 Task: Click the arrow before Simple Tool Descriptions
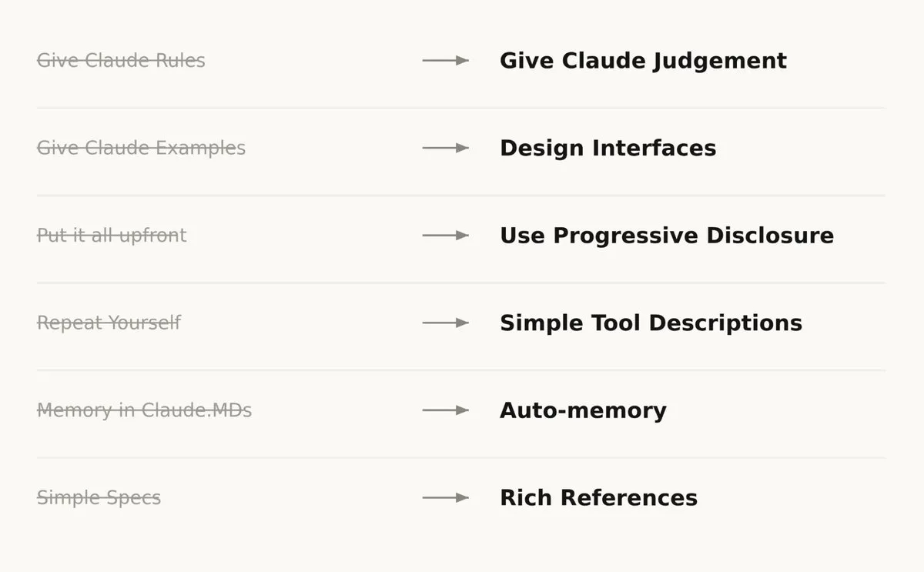pos(445,323)
